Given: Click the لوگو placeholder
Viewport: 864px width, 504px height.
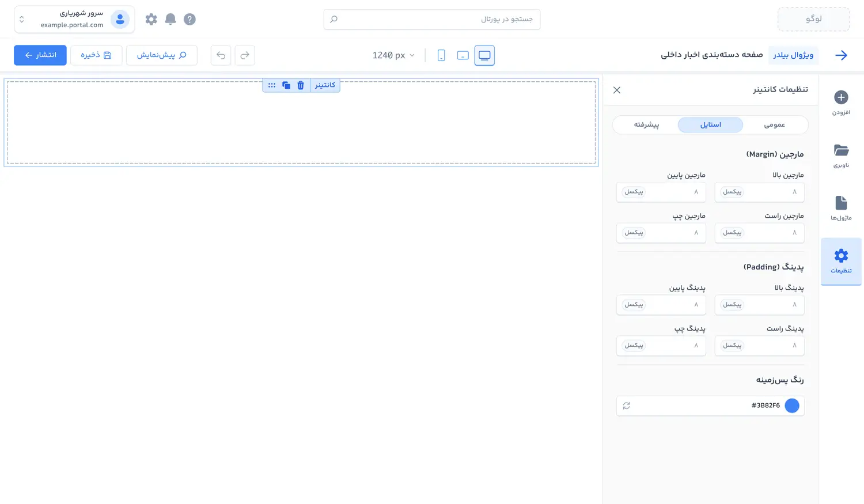Looking at the screenshot, I should [813, 19].
